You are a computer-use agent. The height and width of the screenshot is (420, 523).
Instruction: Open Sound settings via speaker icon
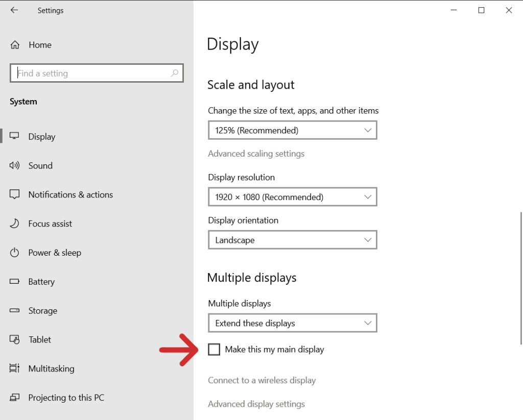tap(14, 165)
